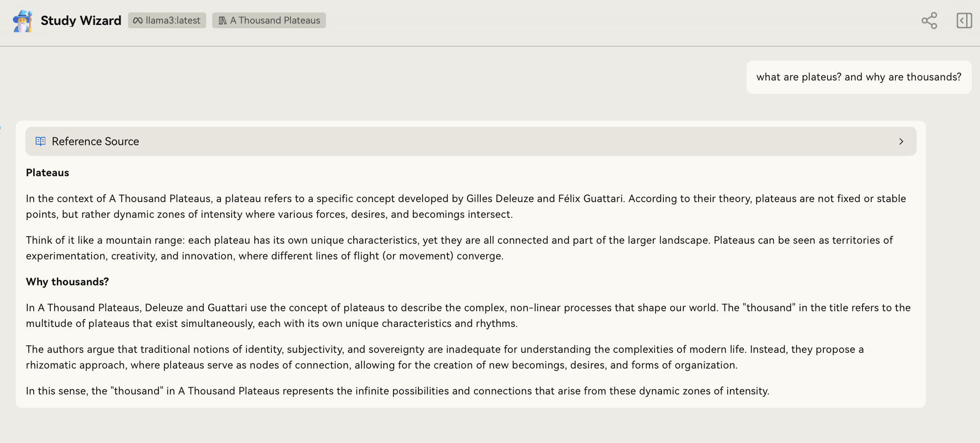Click the Study Wizard wizard logo
This screenshot has width=980, height=443.
point(23,21)
